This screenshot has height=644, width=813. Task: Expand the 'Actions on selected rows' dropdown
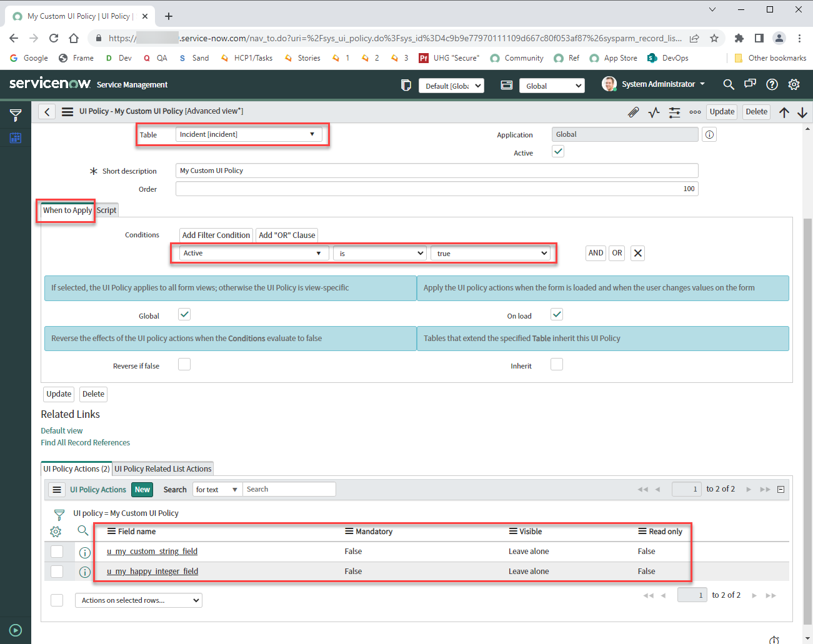(x=139, y=600)
